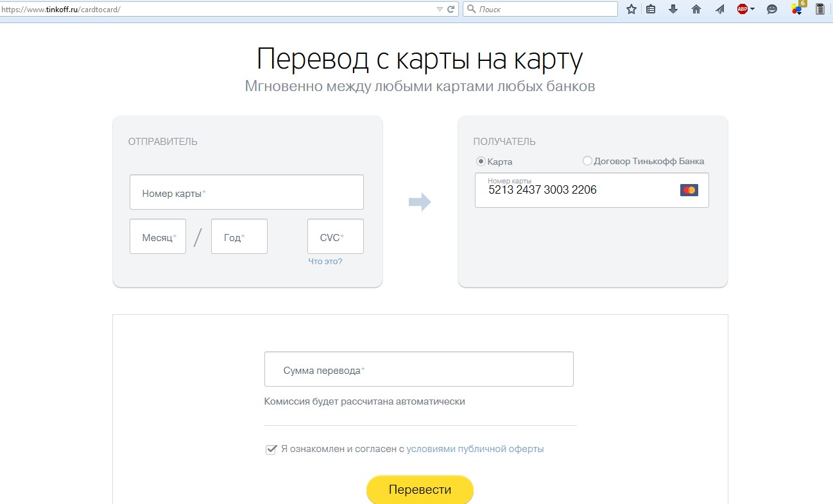The height and width of the screenshot is (504, 833).
Task: Open the Что это? CVC help link
Action: 325,261
